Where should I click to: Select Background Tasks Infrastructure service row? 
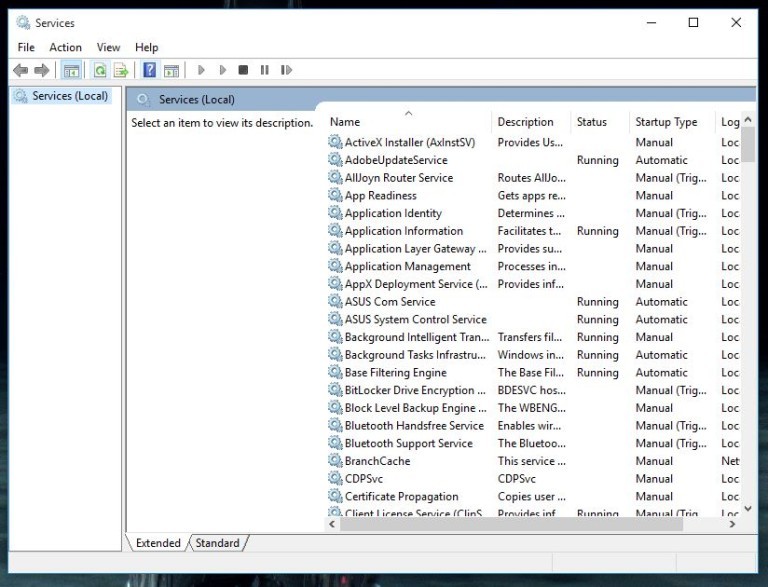pos(533,354)
